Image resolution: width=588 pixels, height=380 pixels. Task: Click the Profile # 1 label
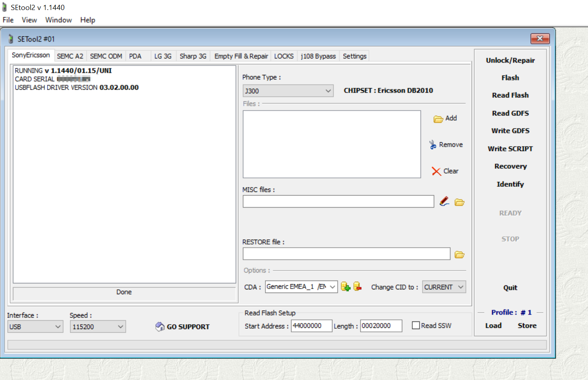pos(511,312)
